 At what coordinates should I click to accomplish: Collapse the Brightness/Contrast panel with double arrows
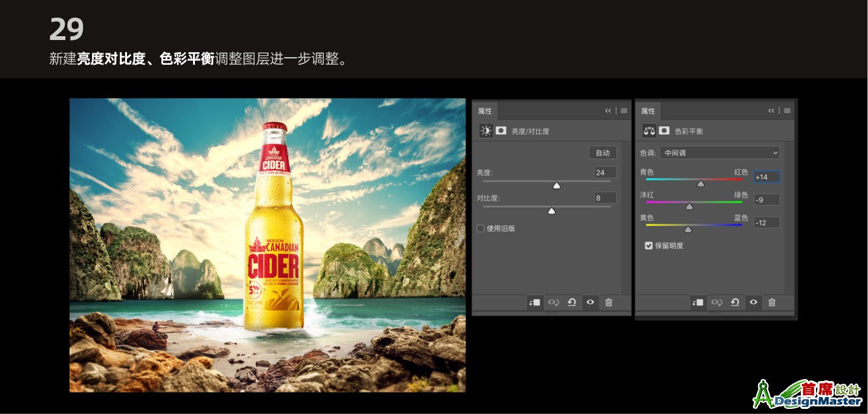coord(608,110)
